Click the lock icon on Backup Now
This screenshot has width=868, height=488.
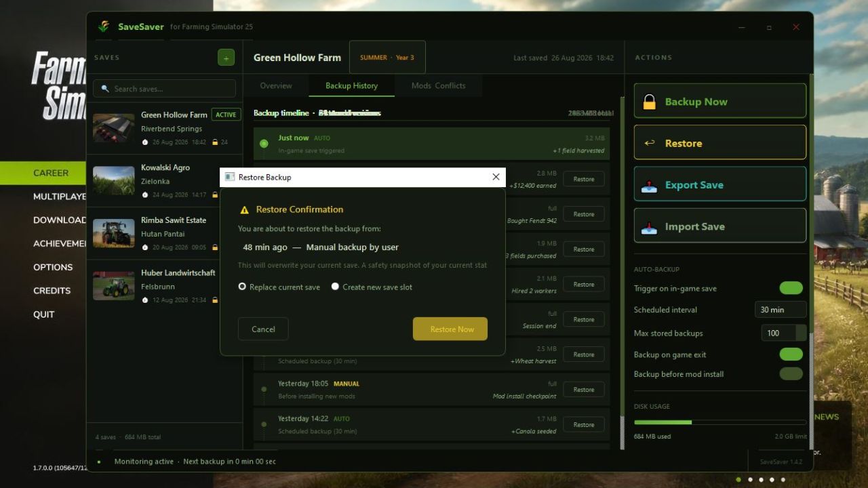pyautogui.click(x=650, y=102)
